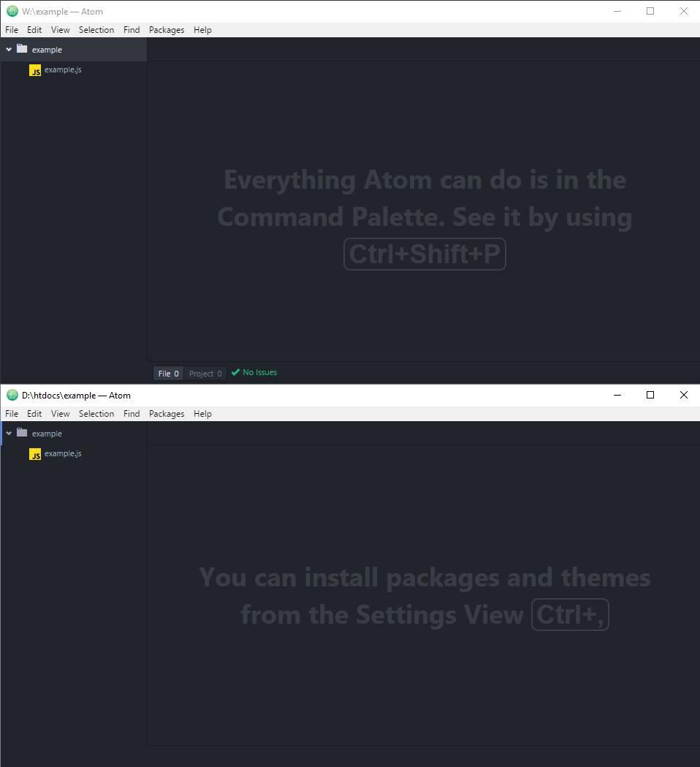Image resolution: width=700 pixels, height=767 pixels.
Task: Open Find menu in D:\htdocs\example window
Action: (132, 414)
